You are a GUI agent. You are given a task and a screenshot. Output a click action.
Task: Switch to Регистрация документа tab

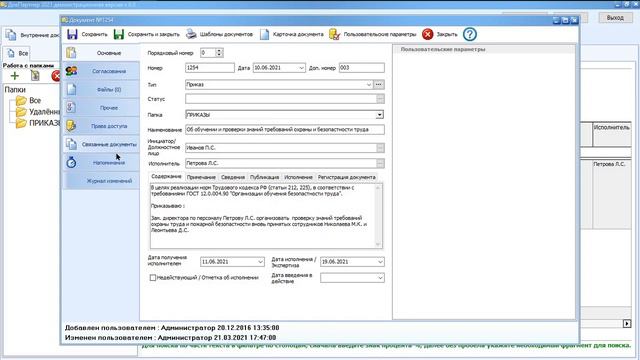[x=347, y=177]
